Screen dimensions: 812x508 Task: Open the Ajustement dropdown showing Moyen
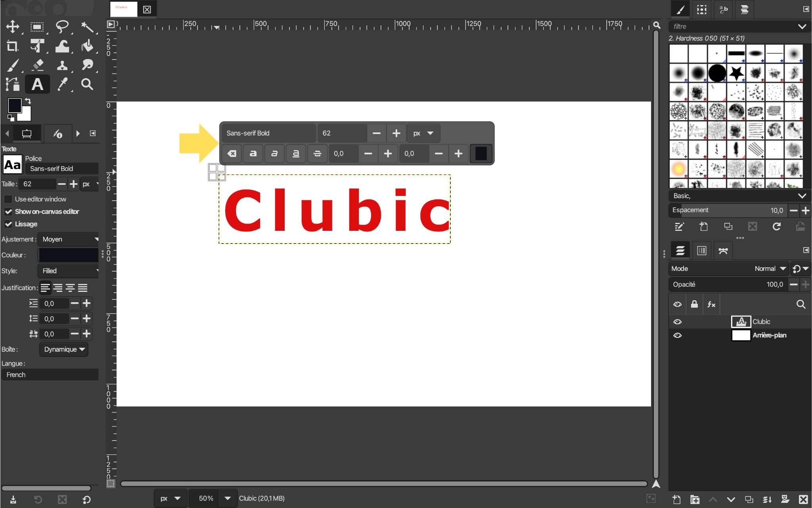pyautogui.click(x=68, y=239)
